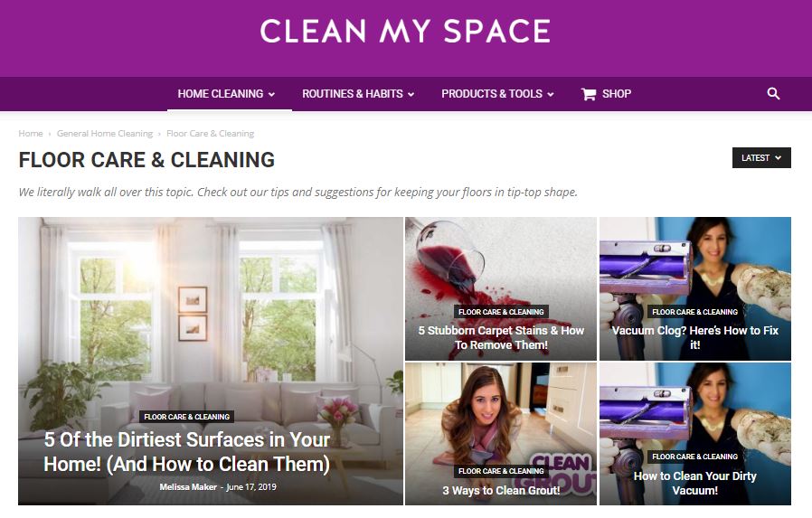Expand the Products & Tools chevron
Viewport: 812px width, 518px height.
click(x=551, y=94)
